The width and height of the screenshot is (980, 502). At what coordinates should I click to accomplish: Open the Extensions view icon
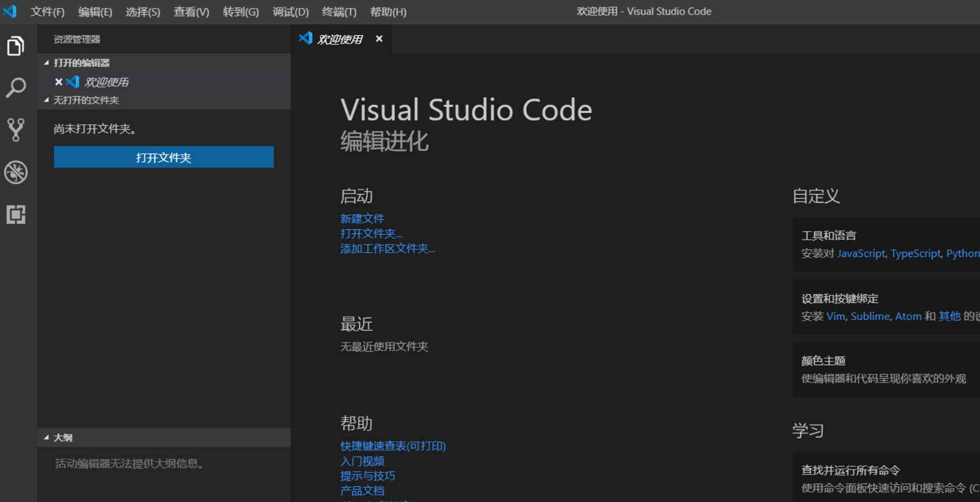point(16,214)
